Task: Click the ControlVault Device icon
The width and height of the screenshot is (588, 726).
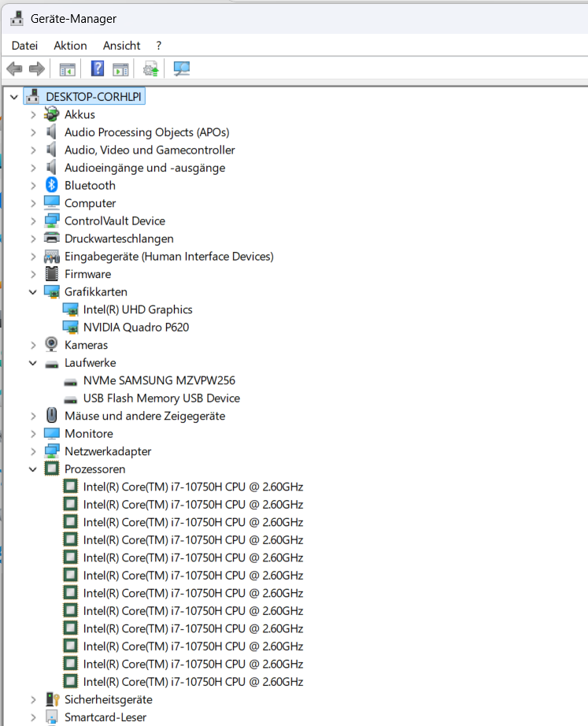Action: [x=52, y=220]
